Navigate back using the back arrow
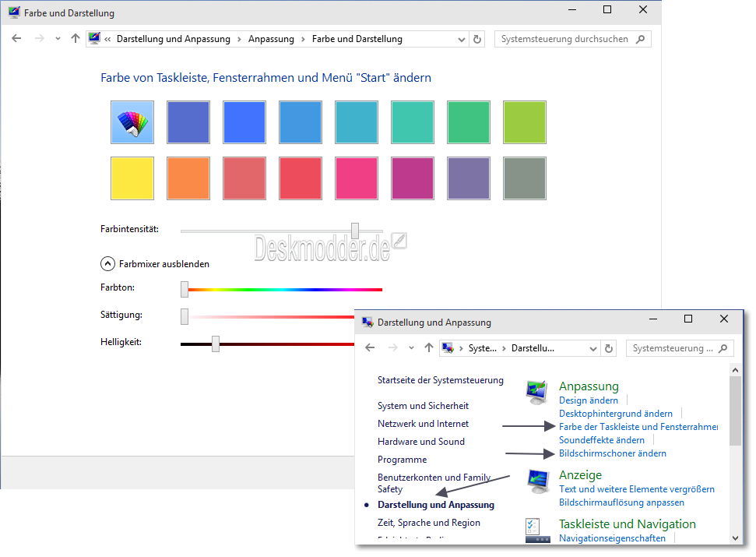 [16, 39]
